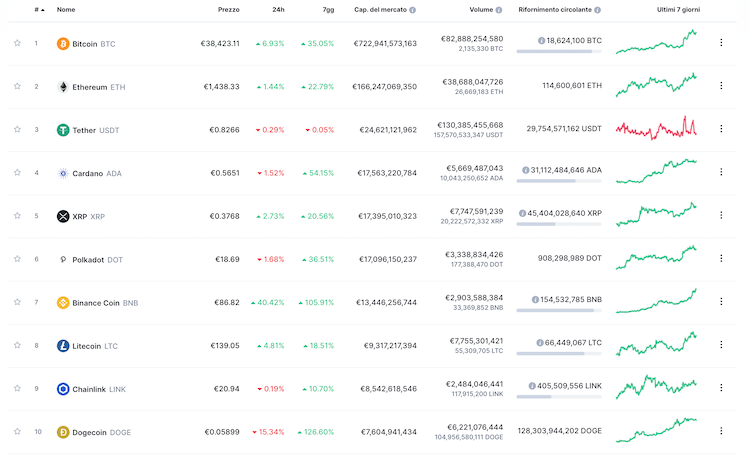Open Binance Coin row three-dot menu

[721, 301]
